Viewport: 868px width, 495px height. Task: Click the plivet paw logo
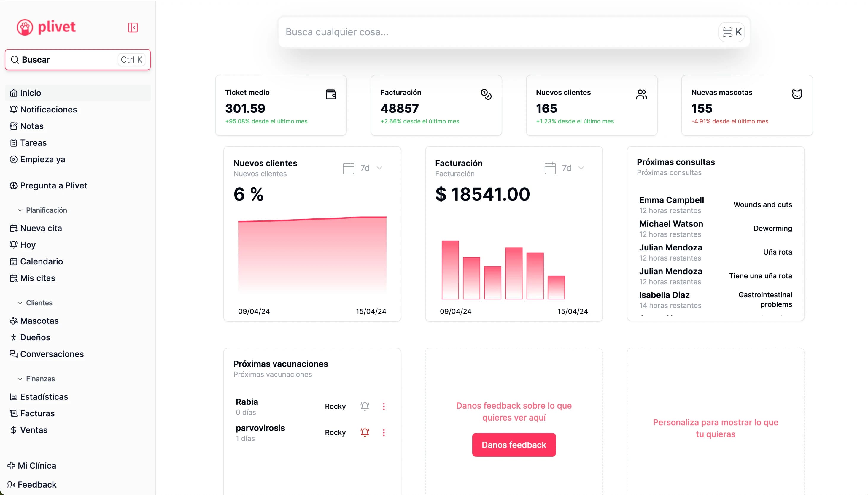point(46,27)
